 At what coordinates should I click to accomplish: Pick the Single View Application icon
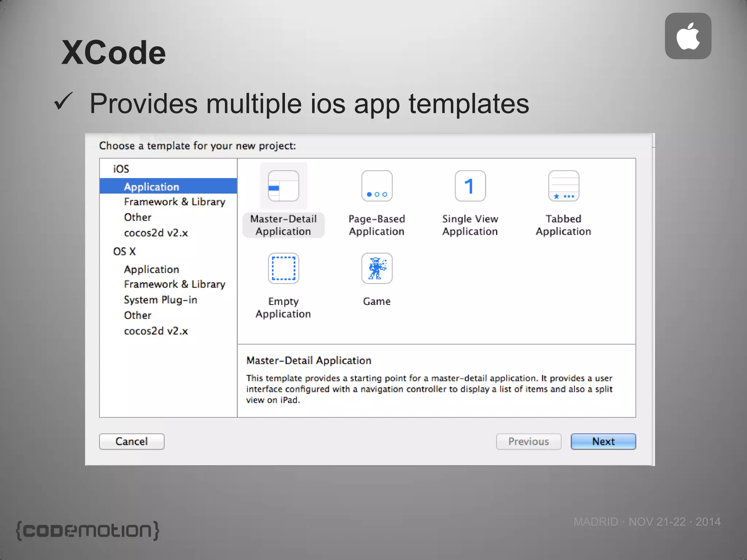click(x=470, y=186)
